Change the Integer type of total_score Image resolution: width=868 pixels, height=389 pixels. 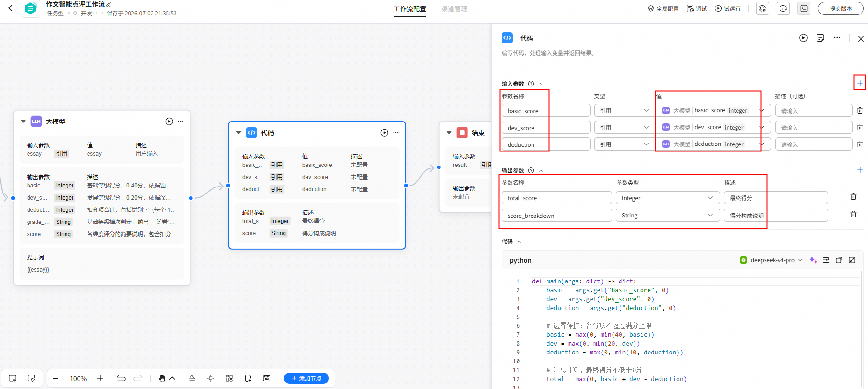(668, 198)
